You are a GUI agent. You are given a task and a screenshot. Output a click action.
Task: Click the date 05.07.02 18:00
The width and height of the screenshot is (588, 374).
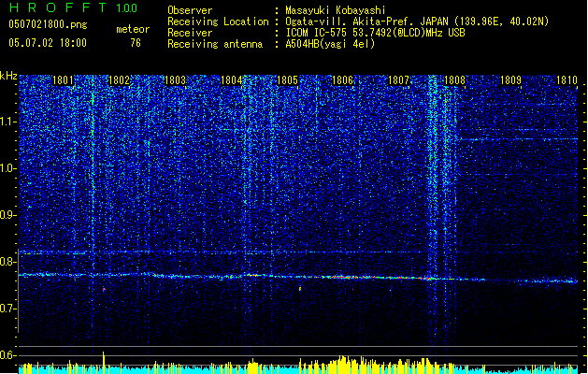pyautogui.click(x=48, y=43)
